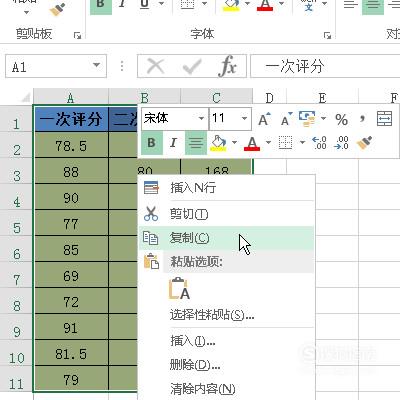Increase font size in mini toolbar
The width and height of the screenshot is (400, 400).
pyautogui.click(x=264, y=119)
